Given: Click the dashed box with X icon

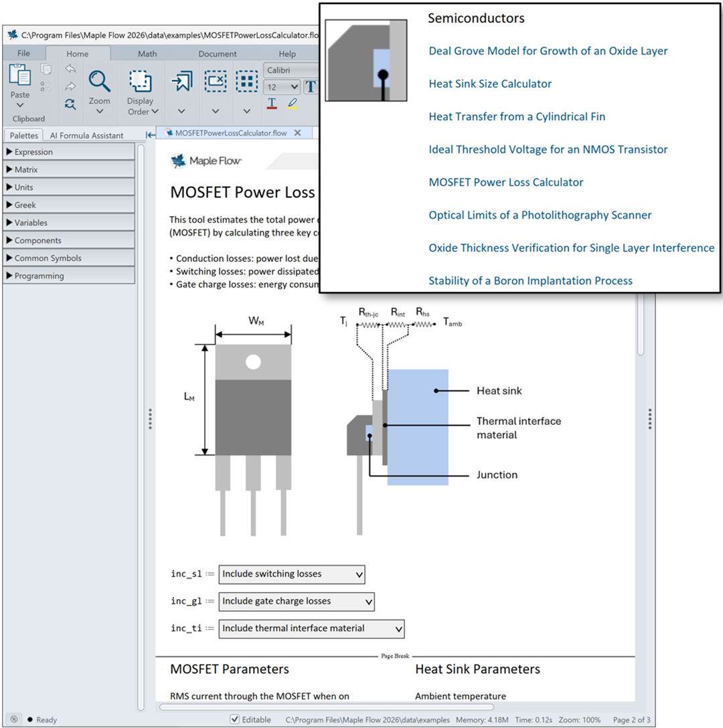Looking at the screenshot, I should (x=216, y=81).
